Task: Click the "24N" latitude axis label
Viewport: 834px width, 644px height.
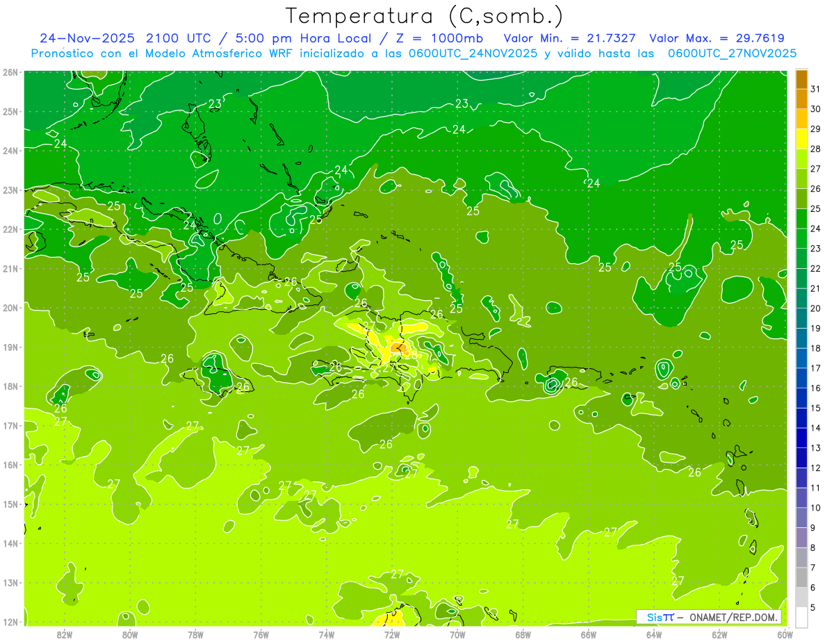Action: pyautogui.click(x=10, y=151)
